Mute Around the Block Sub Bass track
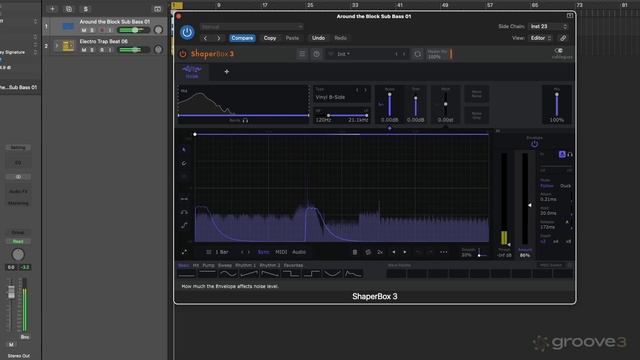The height and width of the screenshot is (360, 640). click(84, 30)
